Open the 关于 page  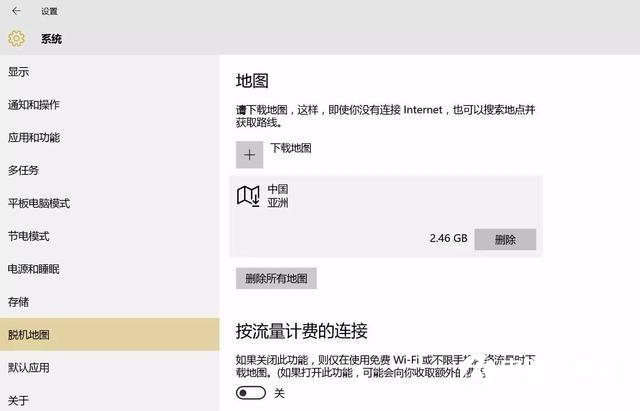tap(109, 400)
